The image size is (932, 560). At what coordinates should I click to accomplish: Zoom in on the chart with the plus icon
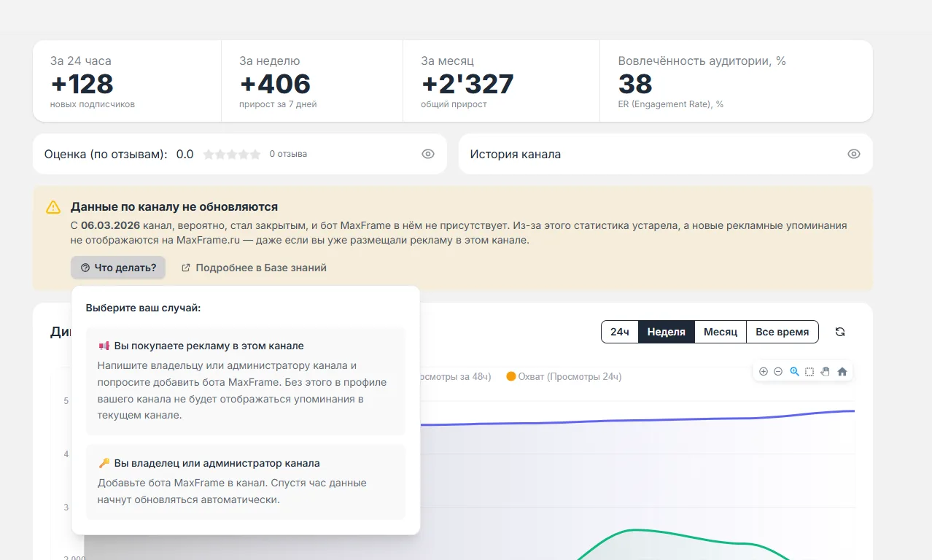click(x=764, y=371)
